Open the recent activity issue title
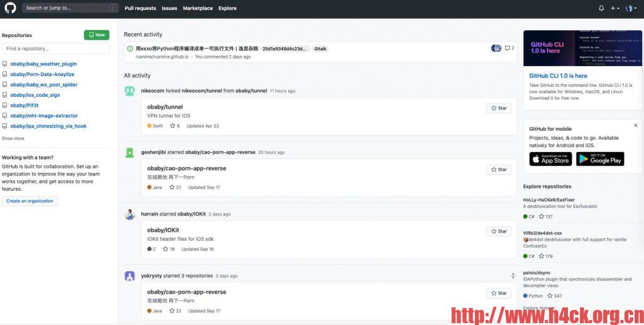The width and height of the screenshot is (644, 325). pyautogui.click(x=197, y=48)
